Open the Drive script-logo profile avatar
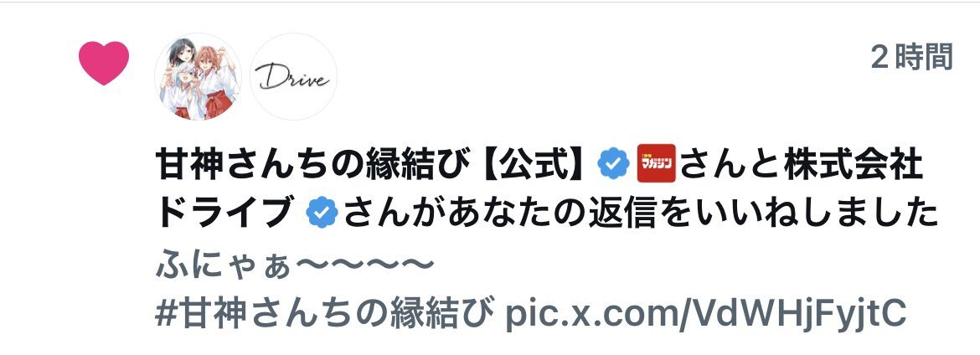The width and height of the screenshot is (980, 355). tap(294, 77)
